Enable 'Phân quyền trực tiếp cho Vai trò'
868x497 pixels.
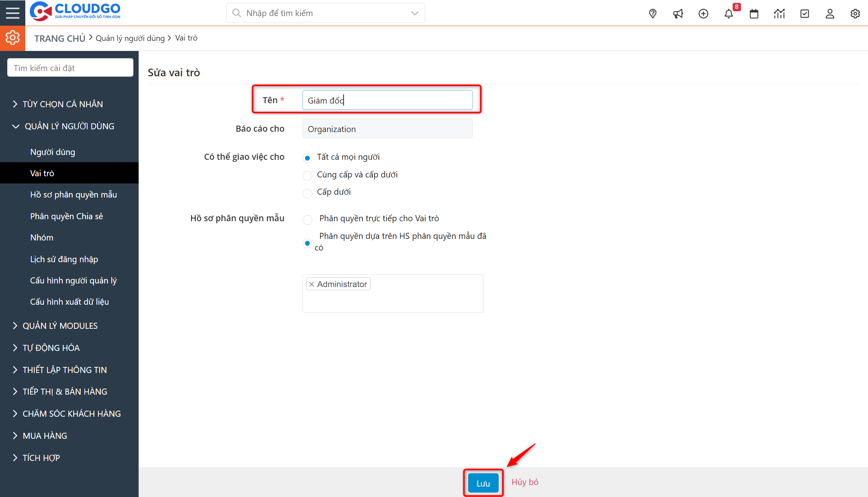[307, 220]
